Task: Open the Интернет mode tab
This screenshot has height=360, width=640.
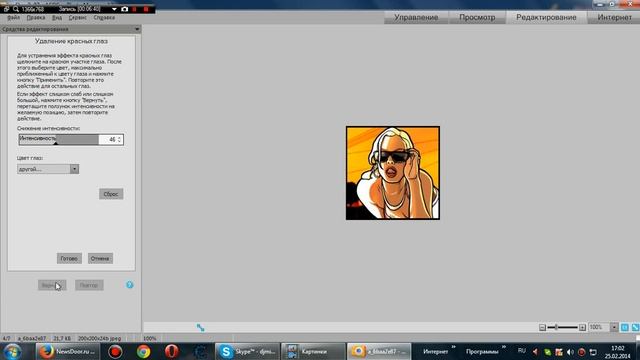Action: [614, 18]
